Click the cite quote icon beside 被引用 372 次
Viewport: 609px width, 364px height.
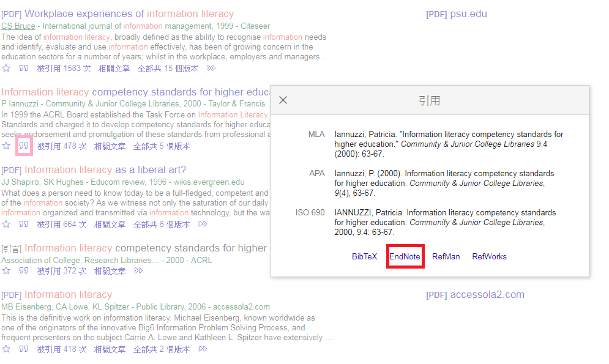tap(24, 270)
